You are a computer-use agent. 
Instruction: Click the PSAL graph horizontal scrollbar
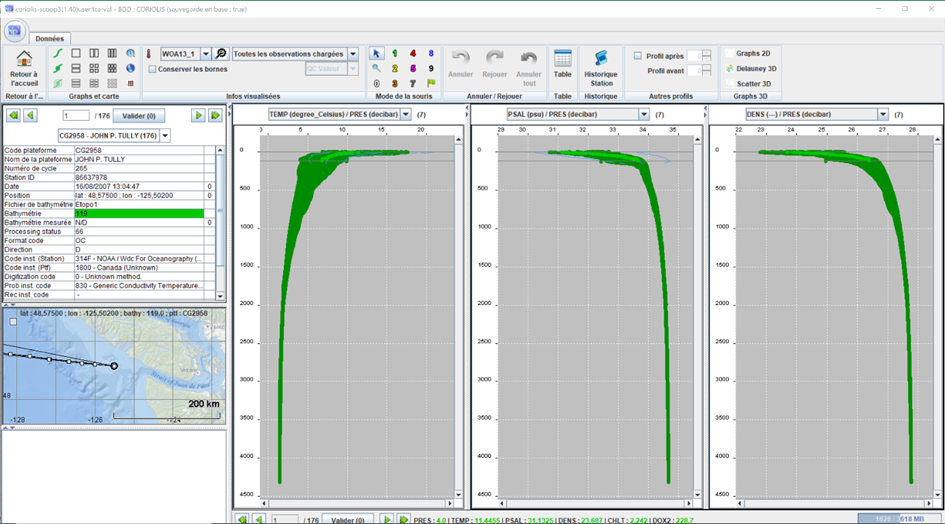(595, 503)
